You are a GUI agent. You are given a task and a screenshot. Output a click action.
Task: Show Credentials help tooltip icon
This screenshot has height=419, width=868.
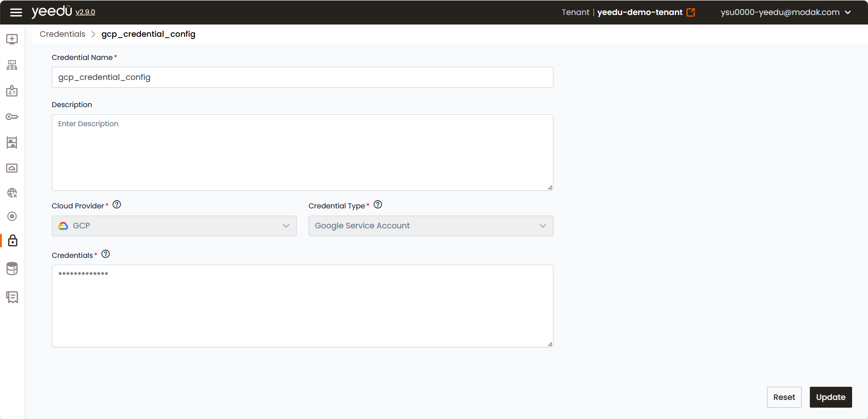pyautogui.click(x=106, y=254)
